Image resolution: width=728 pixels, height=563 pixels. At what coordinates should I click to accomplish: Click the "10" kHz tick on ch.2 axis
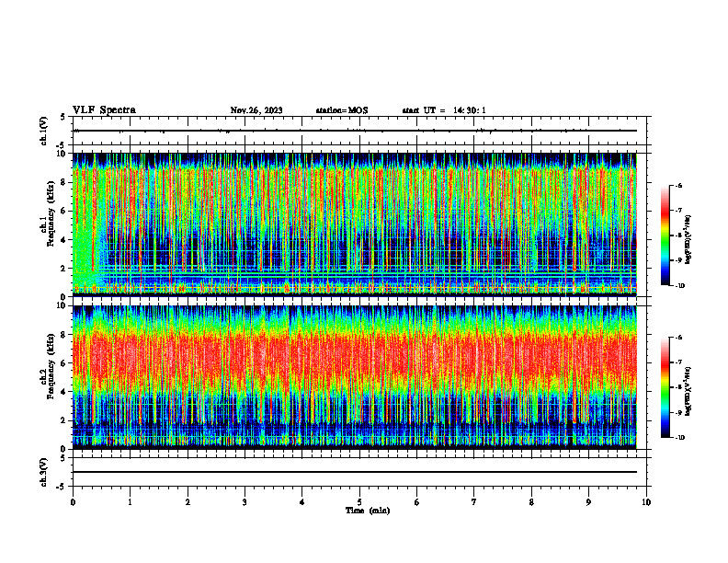(63, 305)
